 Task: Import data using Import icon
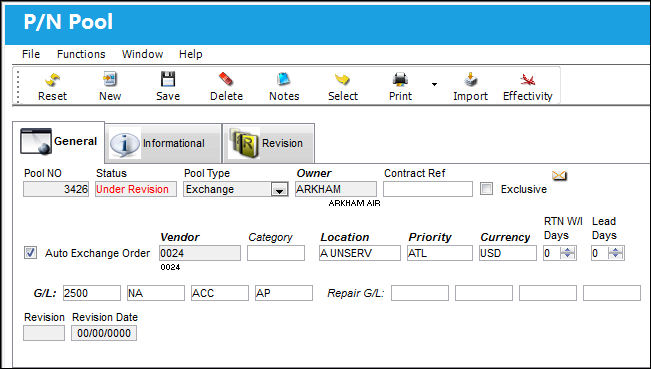tap(470, 79)
